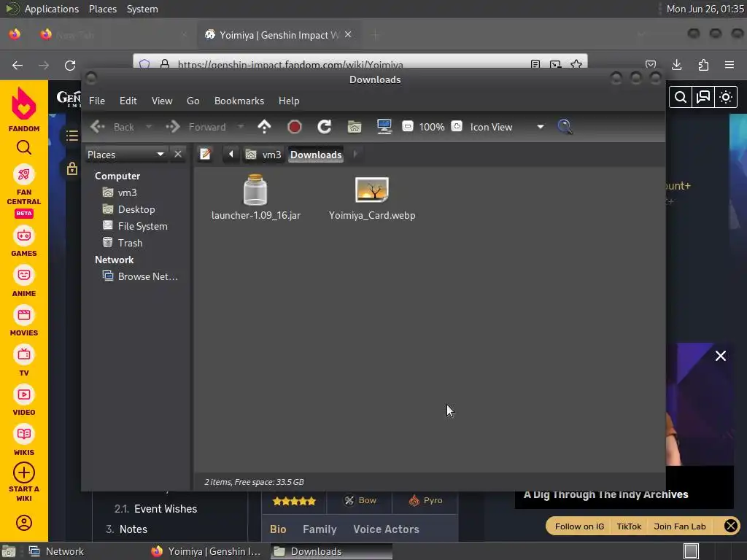Open the Places sidebar selector dropdown
Screen dimensions: 747x560
point(126,155)
